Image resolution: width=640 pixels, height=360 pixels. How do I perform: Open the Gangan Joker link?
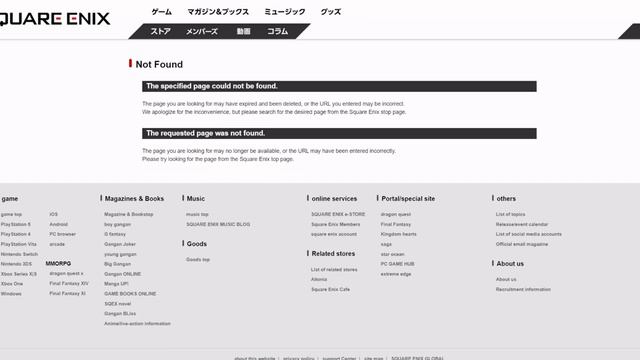point(120,244)
